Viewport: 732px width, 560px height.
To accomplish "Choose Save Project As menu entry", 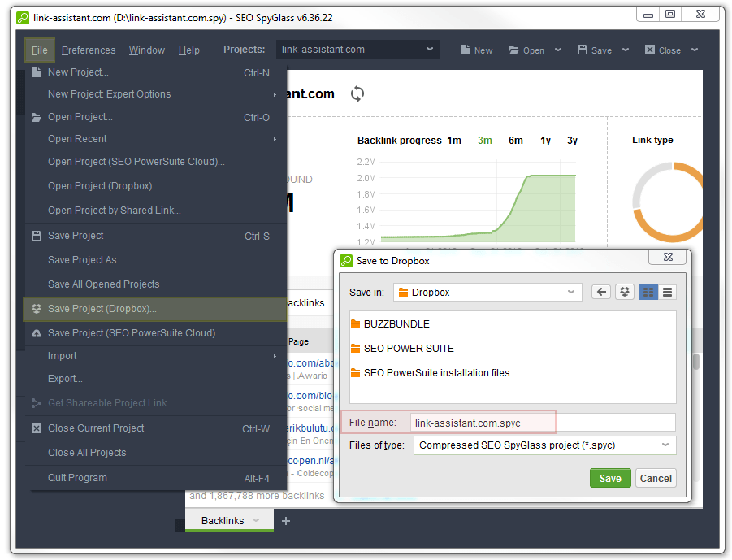I will tap(155, 260).
